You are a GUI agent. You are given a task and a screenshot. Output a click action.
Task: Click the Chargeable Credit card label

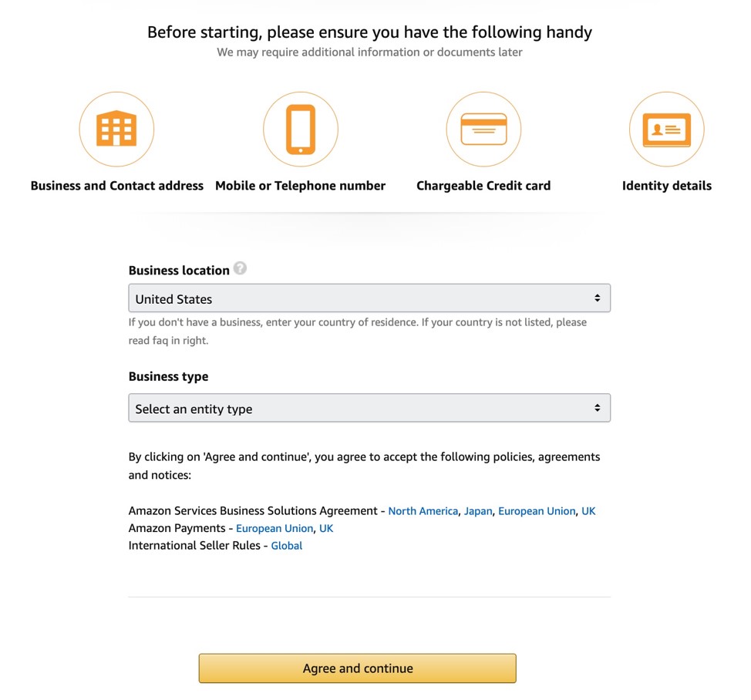click(x=483, y=186)
